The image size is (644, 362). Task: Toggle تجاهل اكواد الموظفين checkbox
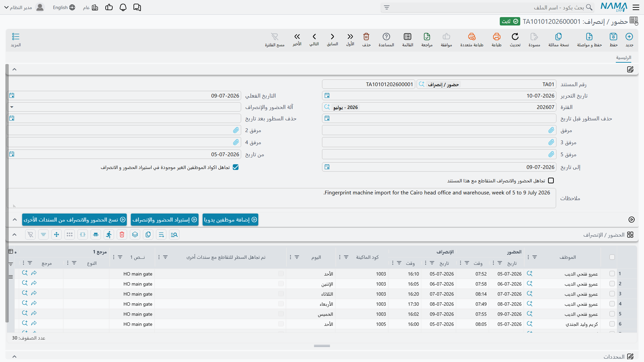(x=236, y=167)
